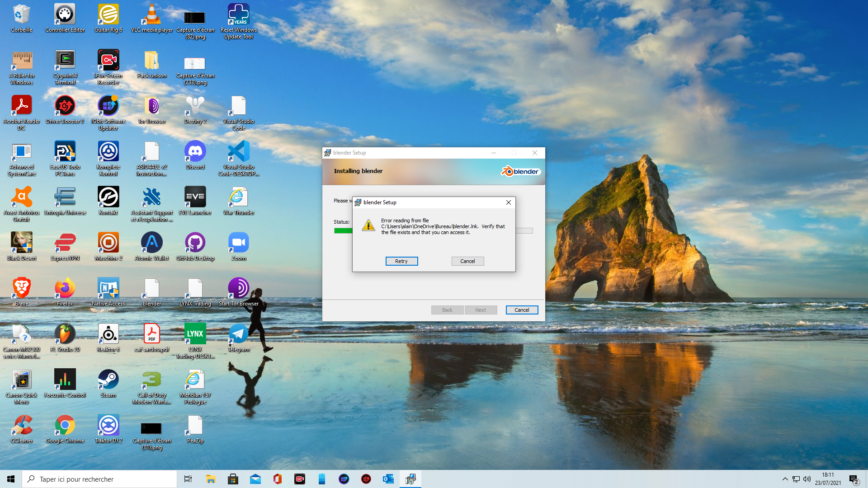Viewport: 868px width, 488px height.
Task: Select the Traktor DJ 2 desktop icon
Action: (108, 430)
